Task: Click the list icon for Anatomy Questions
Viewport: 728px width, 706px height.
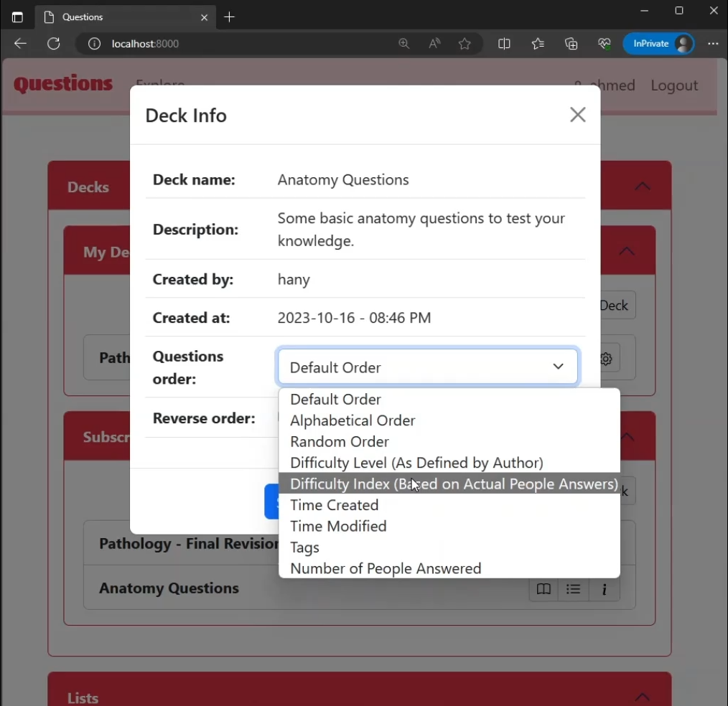Action: pos(573,589)
